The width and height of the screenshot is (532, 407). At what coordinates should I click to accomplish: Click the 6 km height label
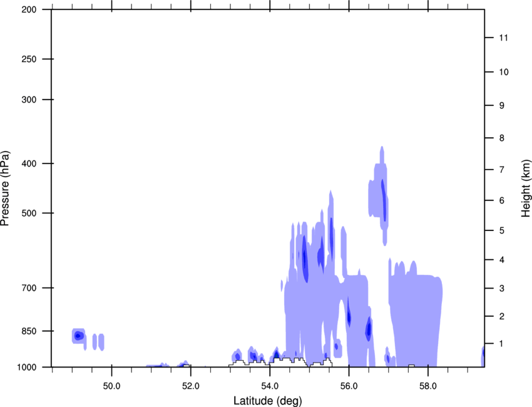click(x=502, y=200)
